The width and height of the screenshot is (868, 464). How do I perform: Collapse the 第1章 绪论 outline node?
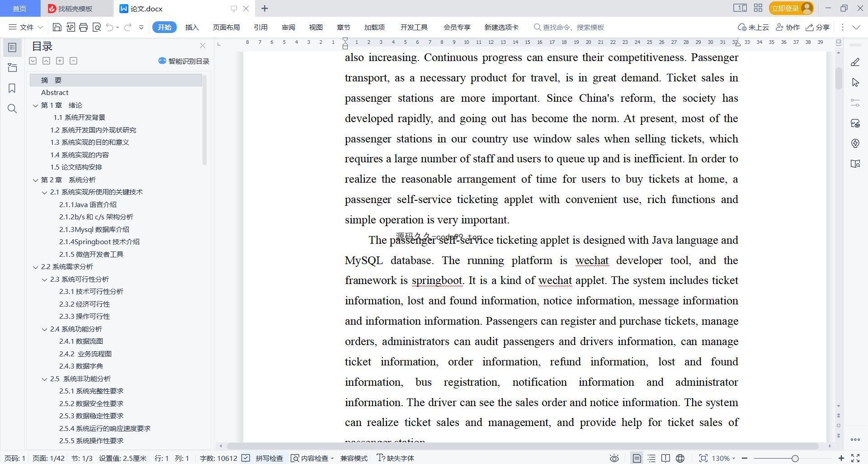36,105
